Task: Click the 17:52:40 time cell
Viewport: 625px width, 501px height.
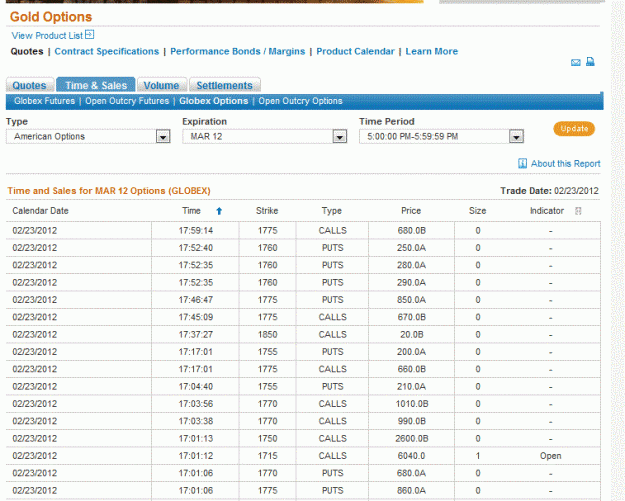Action: tap(195, 248)
